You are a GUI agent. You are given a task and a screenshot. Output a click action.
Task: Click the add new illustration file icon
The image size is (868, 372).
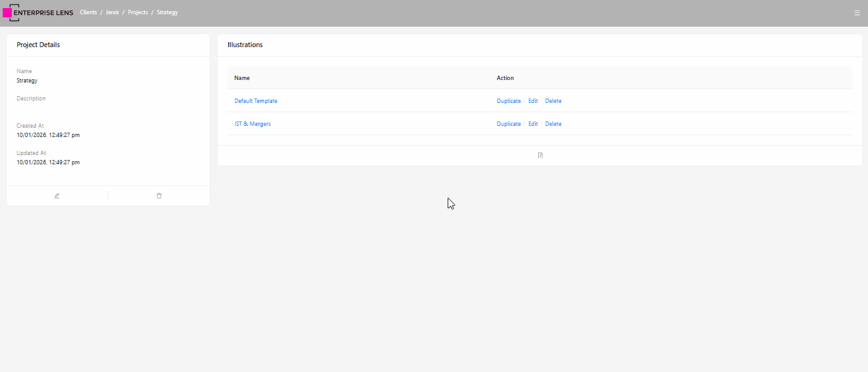pyautogui.click(x=540, y=156)
